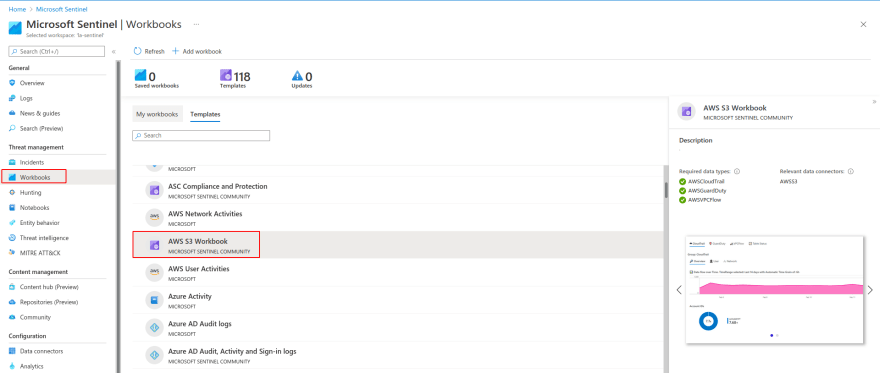Open Data connectors grid icon
The height and width of the screenshot is (373, 880).
12,351
